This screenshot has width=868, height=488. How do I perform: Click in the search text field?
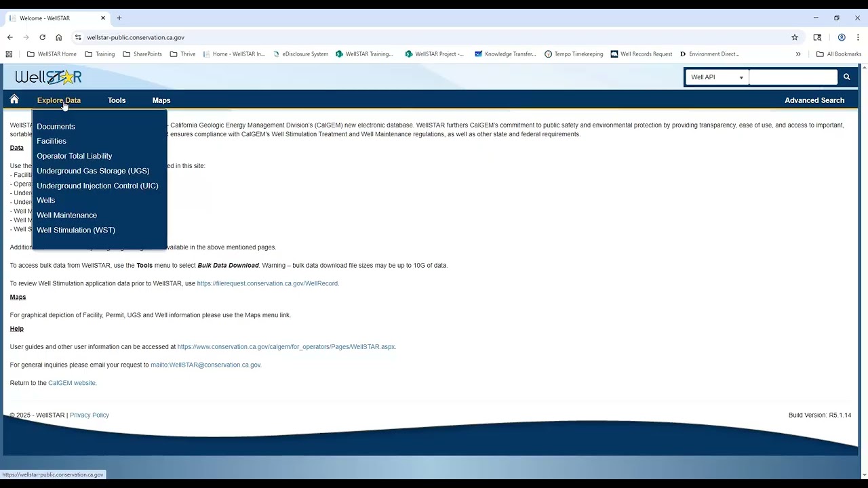pyautogui.click(x=793, y=77)
